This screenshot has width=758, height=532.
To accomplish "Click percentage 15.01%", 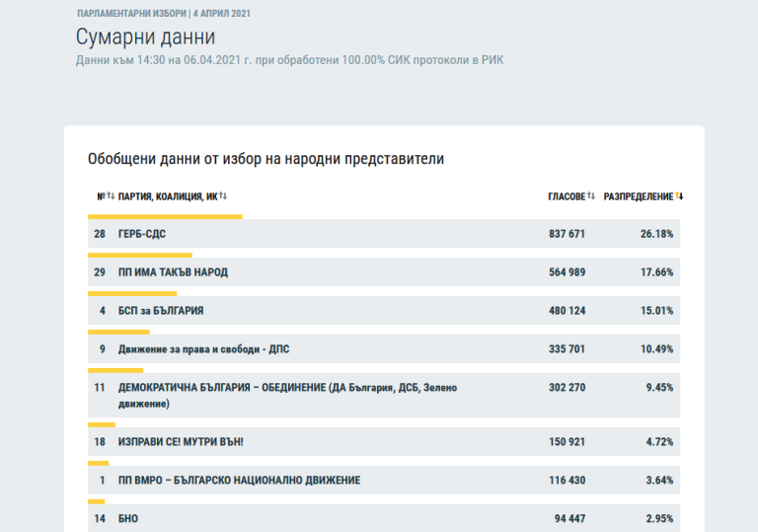I will [x=656, y=311].
